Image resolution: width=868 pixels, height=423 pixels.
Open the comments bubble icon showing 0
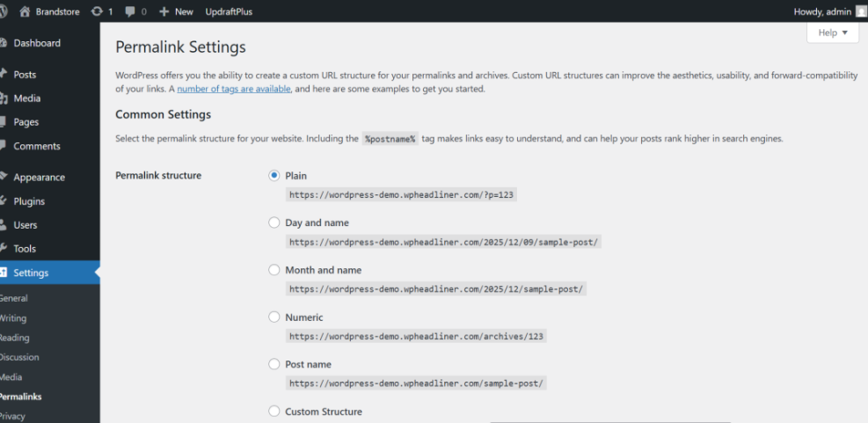[x=130, y=11]
